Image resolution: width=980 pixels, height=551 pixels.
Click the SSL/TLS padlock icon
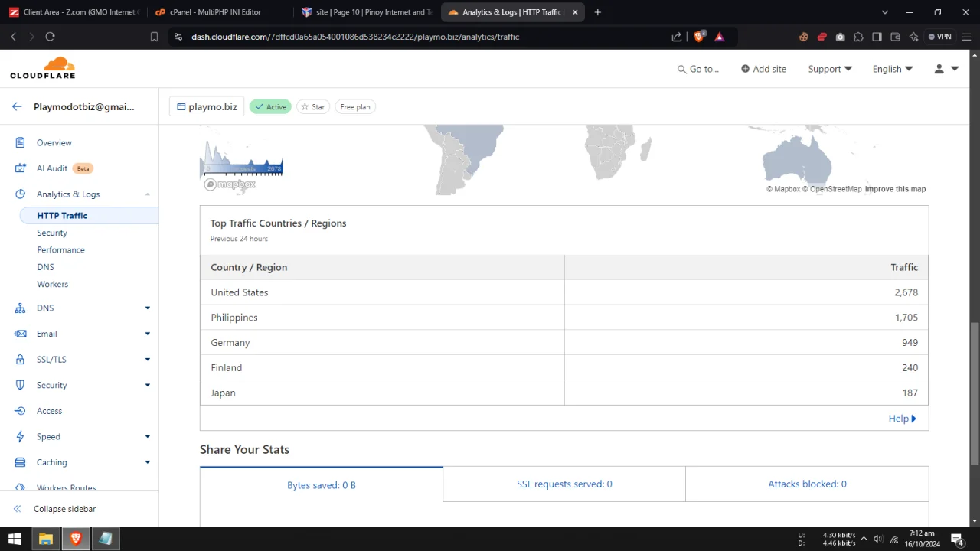click(x=21, y=360)
